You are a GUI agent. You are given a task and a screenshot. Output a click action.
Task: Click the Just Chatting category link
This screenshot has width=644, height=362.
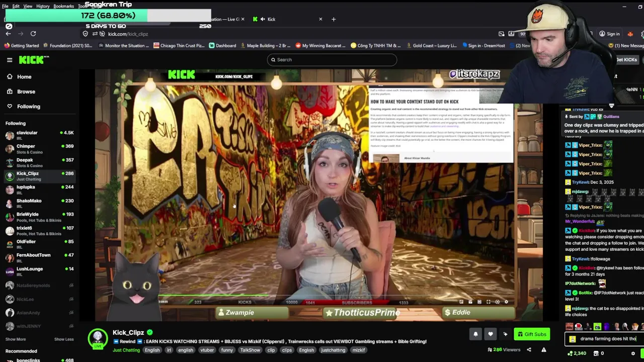[x=126, y=350]
